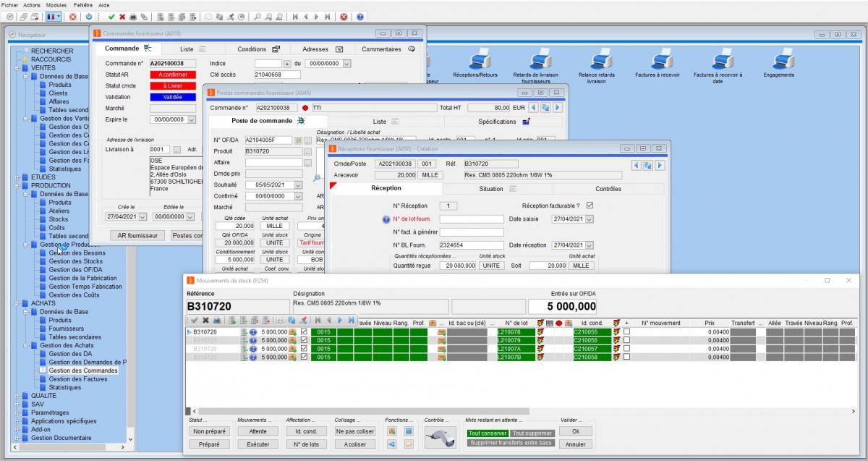This screenshot has width=868, height=461.
Task: Click the print icon in the top toolbar
Action: tap(134, 16)
